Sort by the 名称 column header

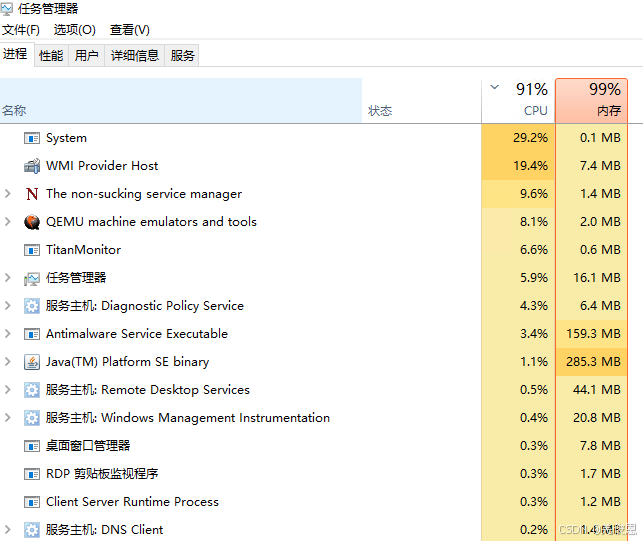(181, 100)
